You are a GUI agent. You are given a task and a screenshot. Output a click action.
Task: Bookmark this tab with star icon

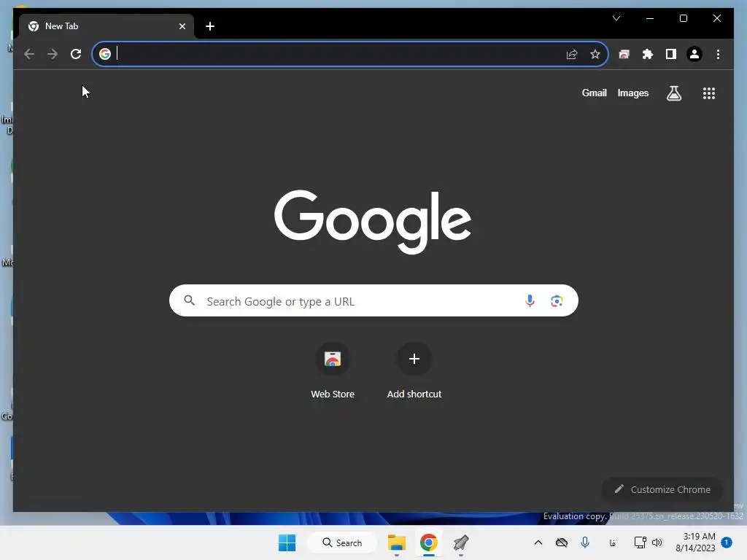tap(595, 54)
